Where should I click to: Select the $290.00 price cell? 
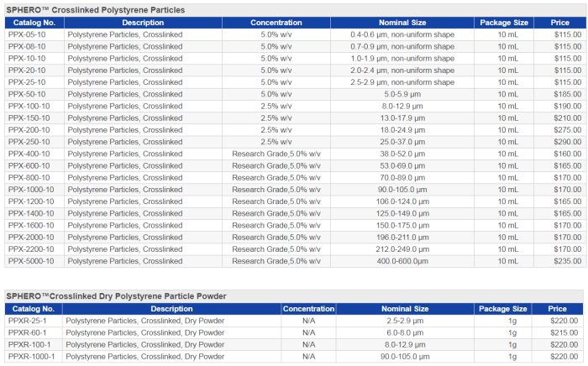[567, 142]
